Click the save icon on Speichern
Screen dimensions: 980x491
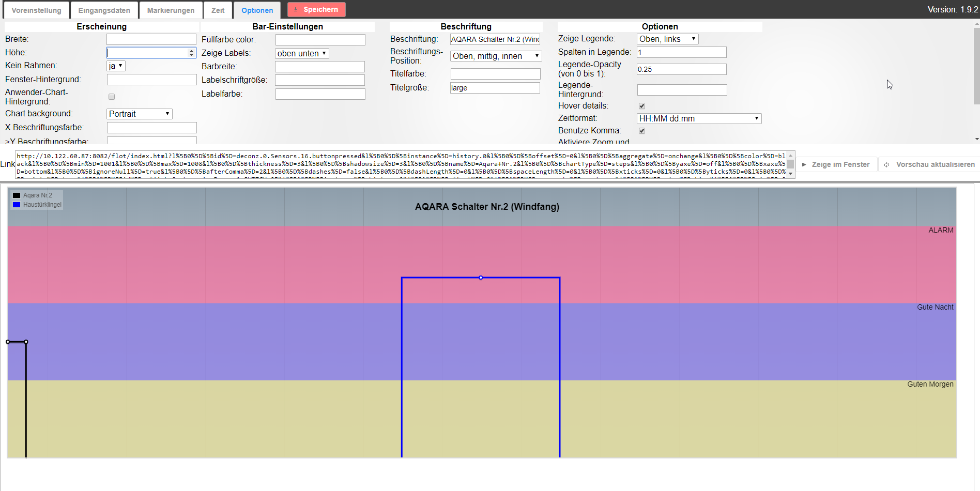tap(296, 9)
